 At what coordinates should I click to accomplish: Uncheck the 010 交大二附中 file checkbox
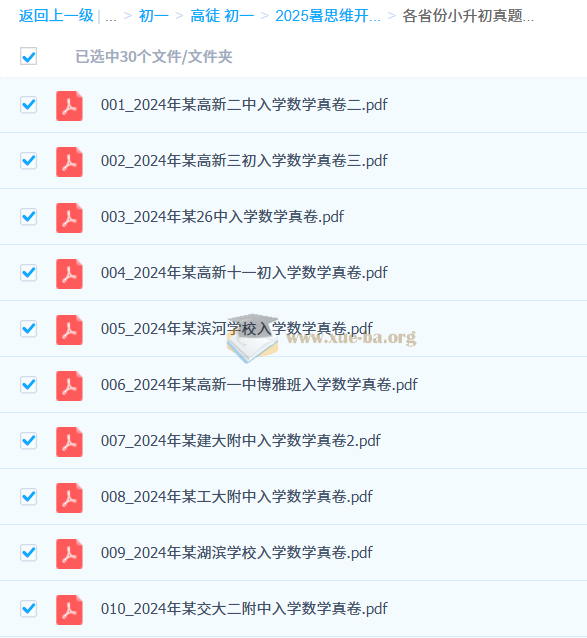tap(28, 609)
